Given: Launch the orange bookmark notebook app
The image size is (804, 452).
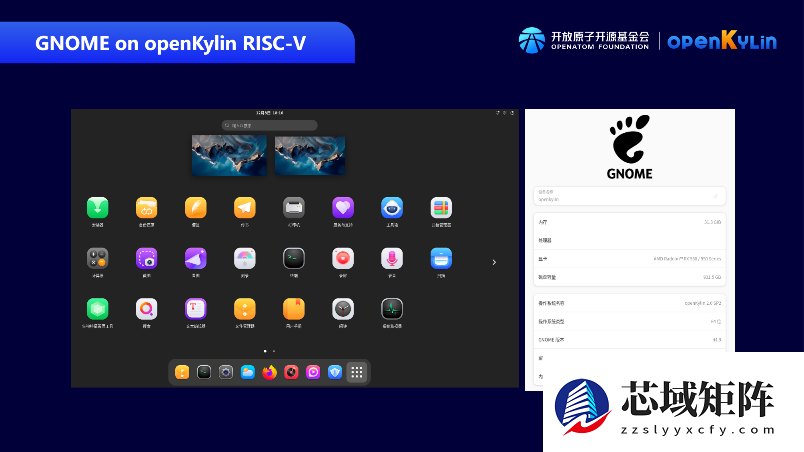Looking at the screenshot, I should tap(294, 309).
